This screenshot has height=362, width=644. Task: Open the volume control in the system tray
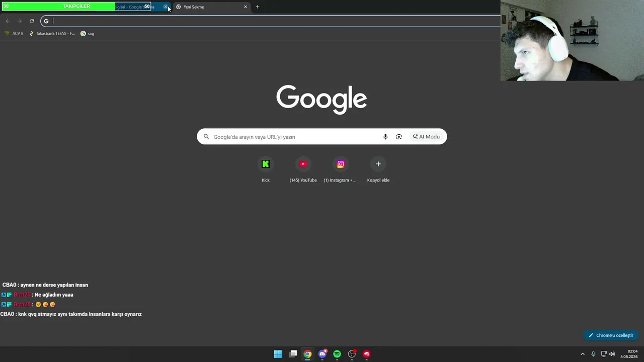pos(612,354)
